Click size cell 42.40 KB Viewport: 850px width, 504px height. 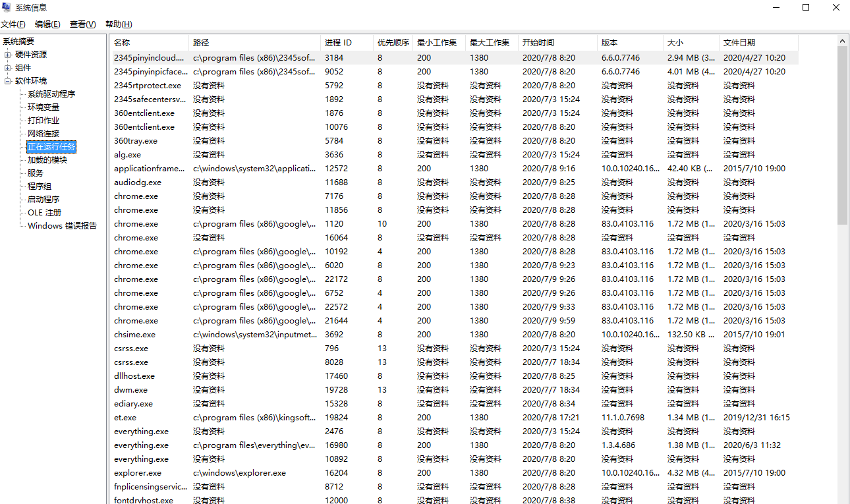point(691,168)
